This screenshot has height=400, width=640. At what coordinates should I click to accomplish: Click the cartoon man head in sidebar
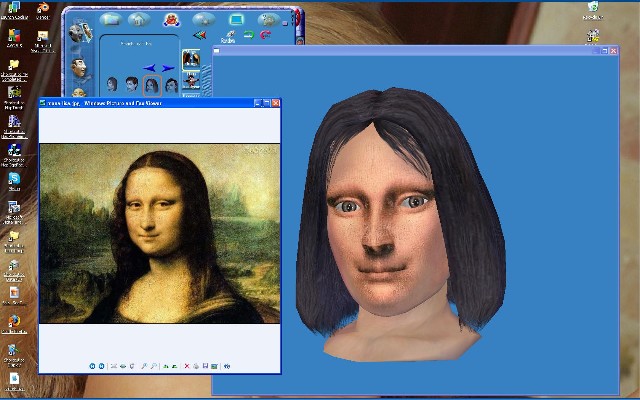pos(79,68)
